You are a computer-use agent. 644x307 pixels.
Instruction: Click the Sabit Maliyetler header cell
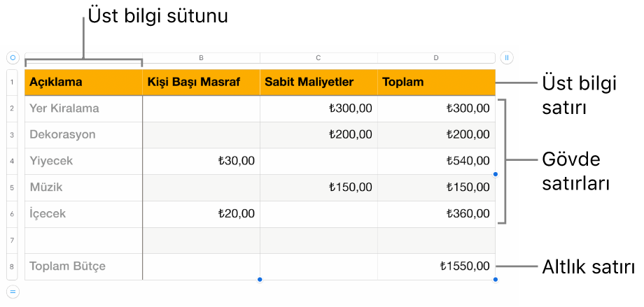318,83
